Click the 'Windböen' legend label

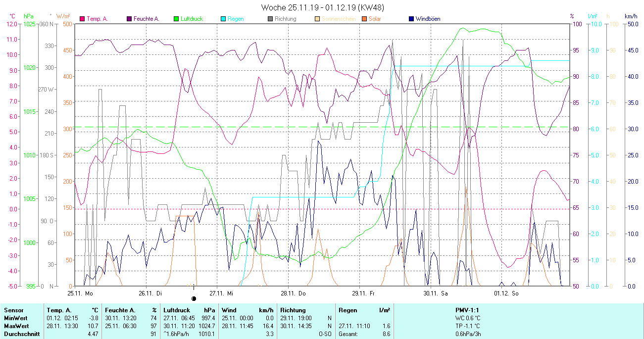428,19
